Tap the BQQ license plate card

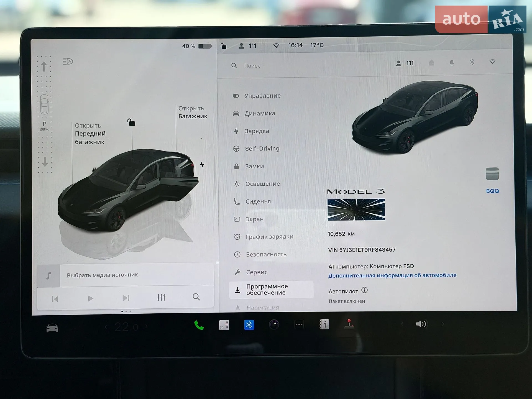point(492,180)
